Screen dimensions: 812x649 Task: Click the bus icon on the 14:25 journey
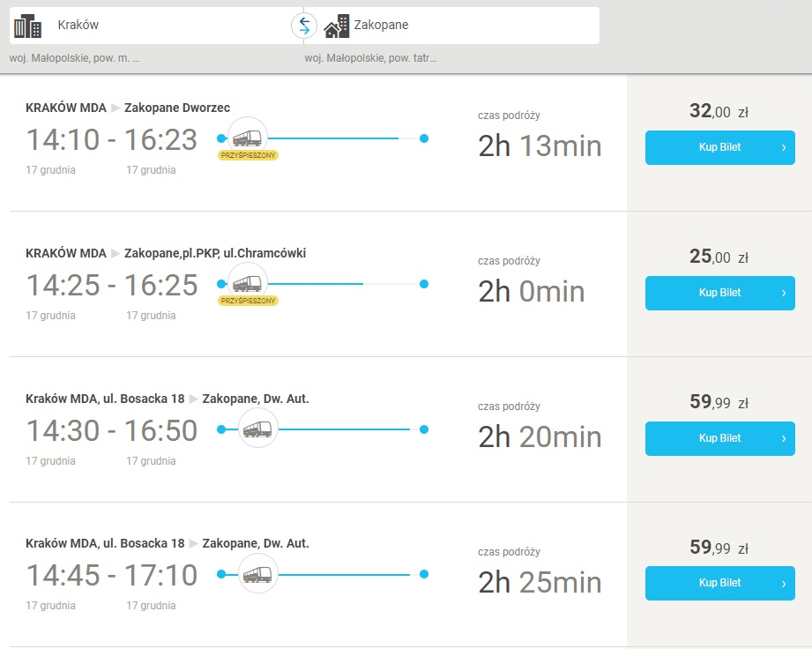pos(247,283)
